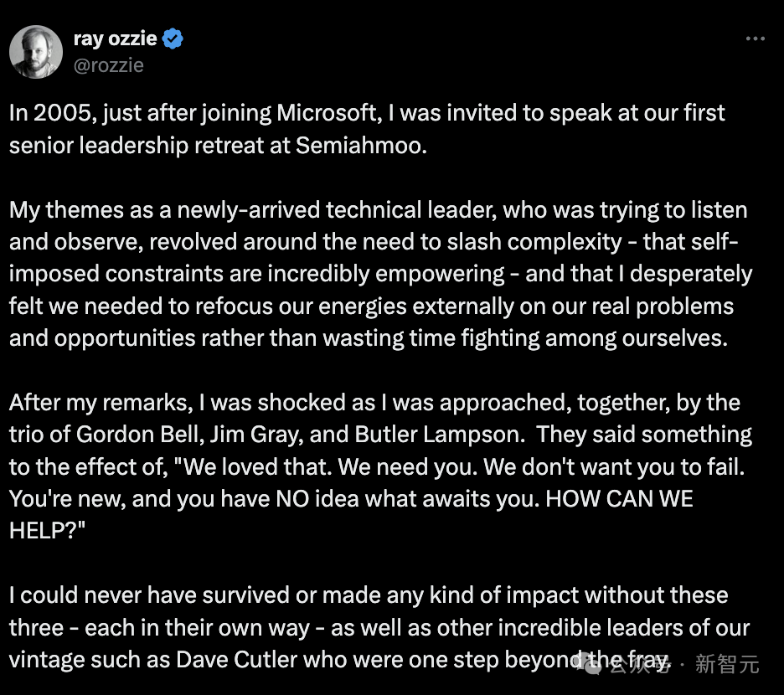Open the three-dot more options menu
Screen dimensions: 784x695
point(755,39)
